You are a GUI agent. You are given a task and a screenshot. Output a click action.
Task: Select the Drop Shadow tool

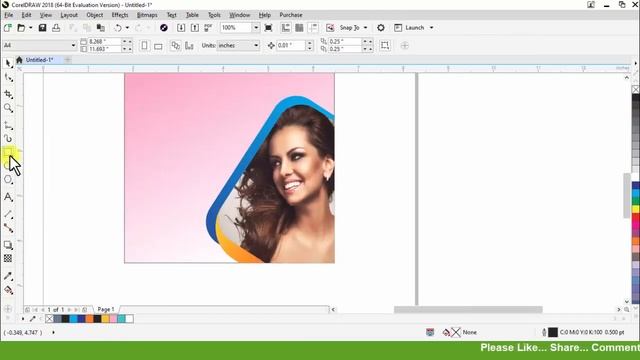[x=9, y=245]
